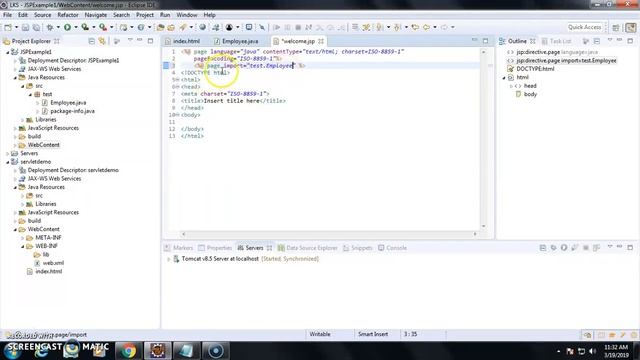Collapse the test package node
The width and height of the screenshot is (640, 360).
(x=30, y=94)
